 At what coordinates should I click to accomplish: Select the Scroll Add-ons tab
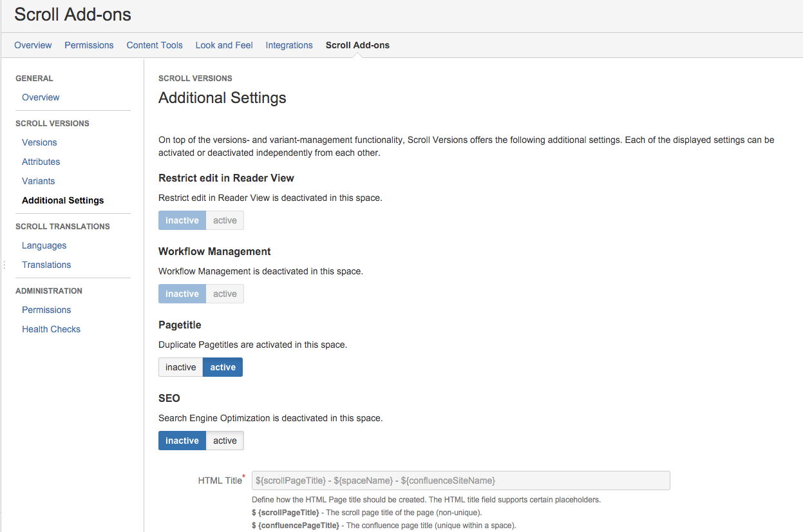[357, 45]
